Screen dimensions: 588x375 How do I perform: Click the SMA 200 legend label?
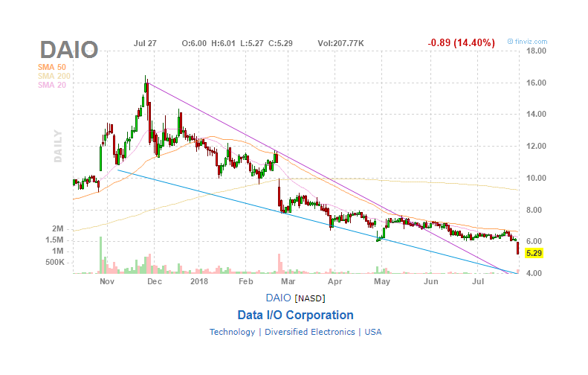(x=54, y=76)
